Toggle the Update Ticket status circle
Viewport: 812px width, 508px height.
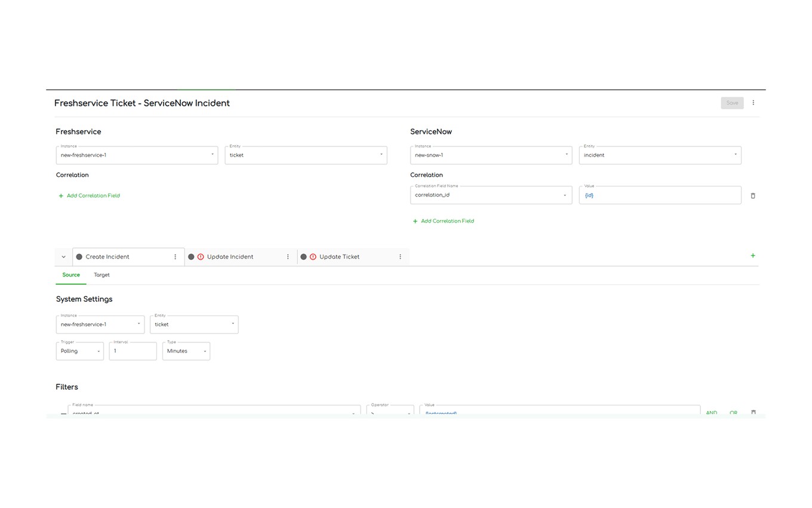tap(303, 257)
